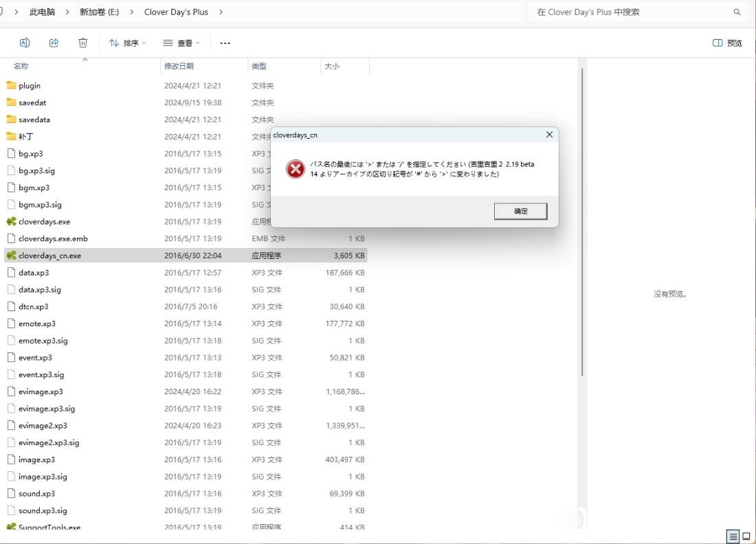Select the SupportTools.exe clover icon
The image size is (756, 544).
tap(11, 526)
